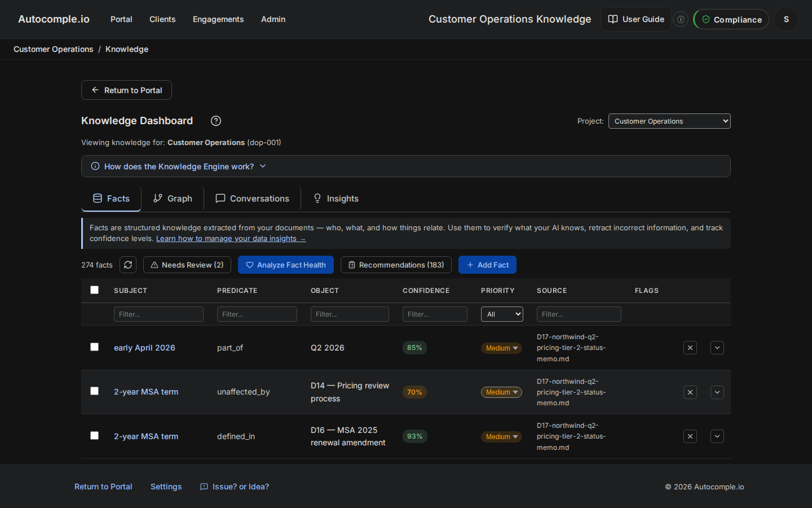Screen dimensions: 812x508
Task: Click the Customer Operations breadcrumb
Action: tap(54, 49)
